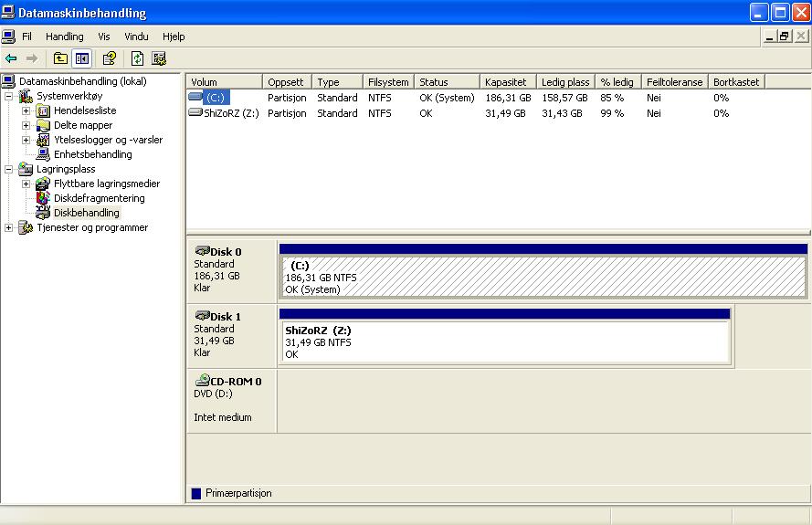Click the 31,43 GB free space cell
This screenshot has width=812, height=525.
click(562, 113)
